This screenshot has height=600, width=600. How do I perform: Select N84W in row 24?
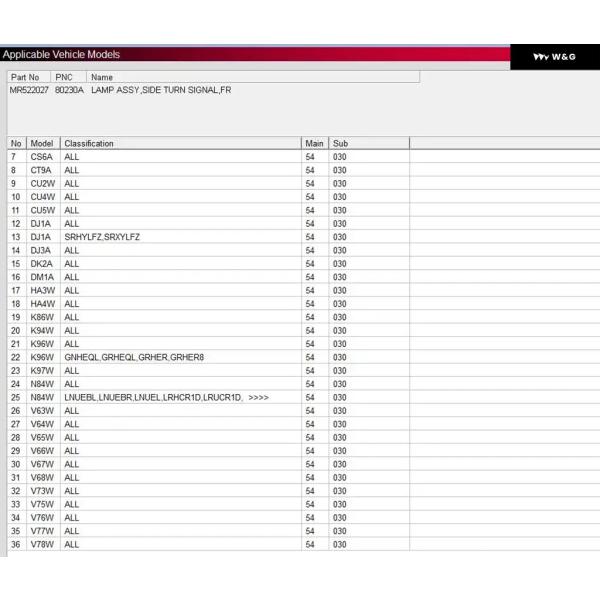pyautogui.click(x=42, y=384)
